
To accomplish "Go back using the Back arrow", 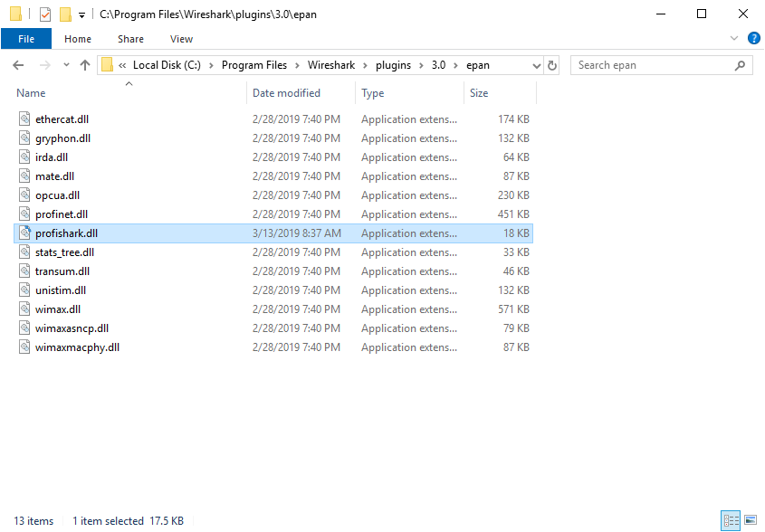I will [x=18, y=65].
